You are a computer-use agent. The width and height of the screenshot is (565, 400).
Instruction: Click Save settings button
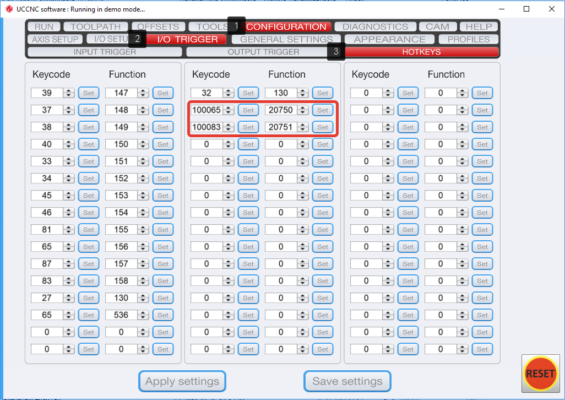[x=347, y=381]
